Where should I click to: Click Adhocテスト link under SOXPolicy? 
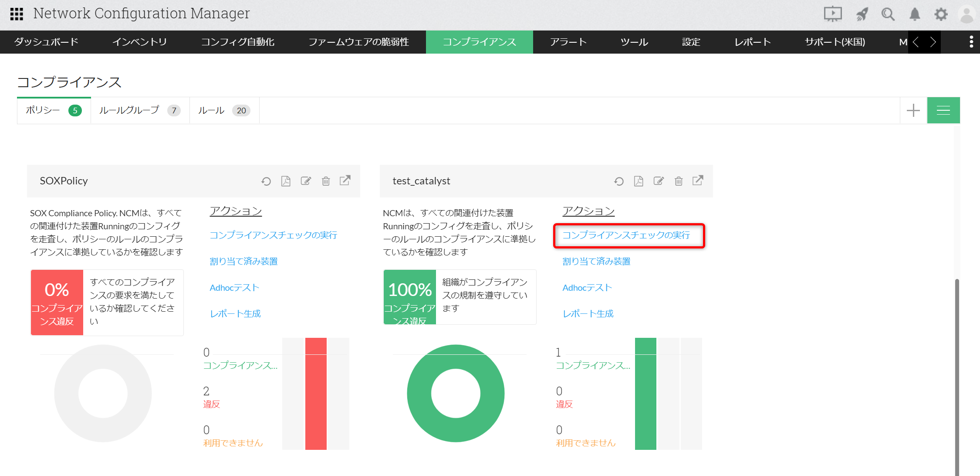coord(234,288)
